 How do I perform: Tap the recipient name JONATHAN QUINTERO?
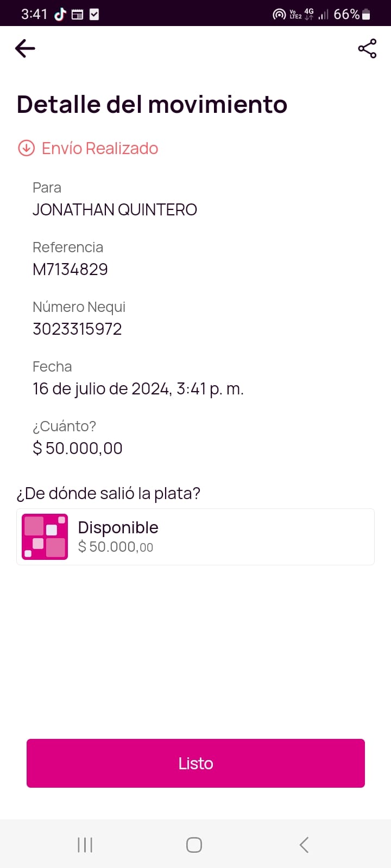click(115, 209)
